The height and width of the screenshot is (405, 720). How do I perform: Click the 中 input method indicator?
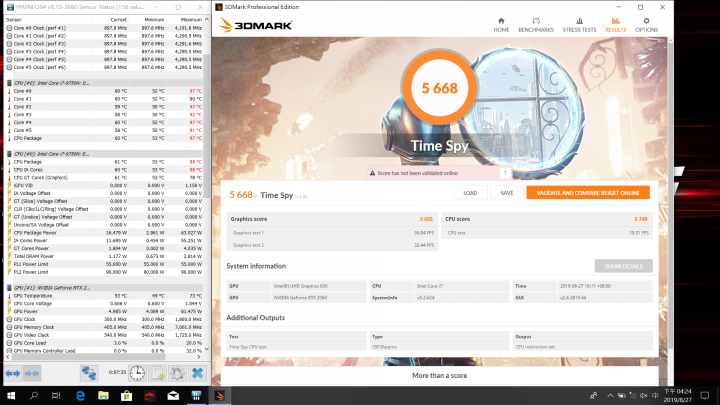655,395
